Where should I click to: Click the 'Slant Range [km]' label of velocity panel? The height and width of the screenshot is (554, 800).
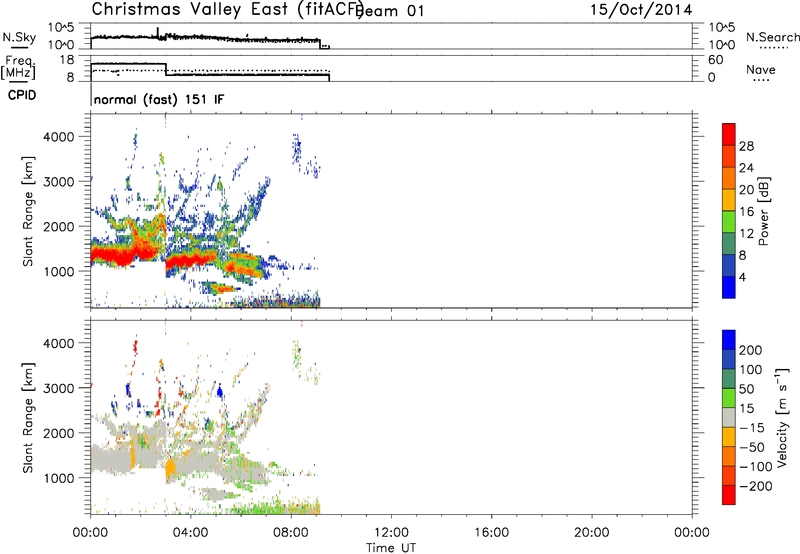(x=28, y=418)
